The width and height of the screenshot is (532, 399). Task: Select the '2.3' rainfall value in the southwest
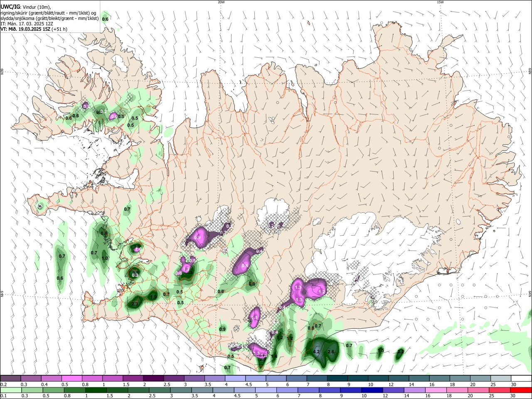click(x=135, y=304)
